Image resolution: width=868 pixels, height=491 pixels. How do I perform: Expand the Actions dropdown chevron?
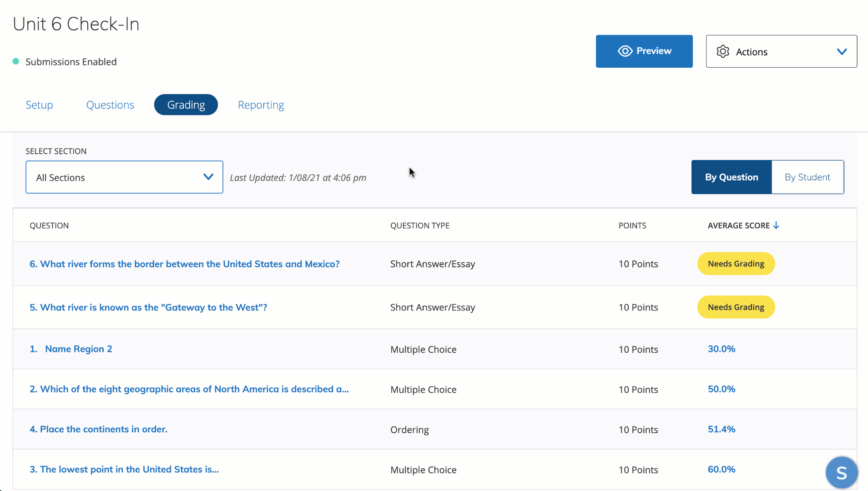[x=842, y=52]
